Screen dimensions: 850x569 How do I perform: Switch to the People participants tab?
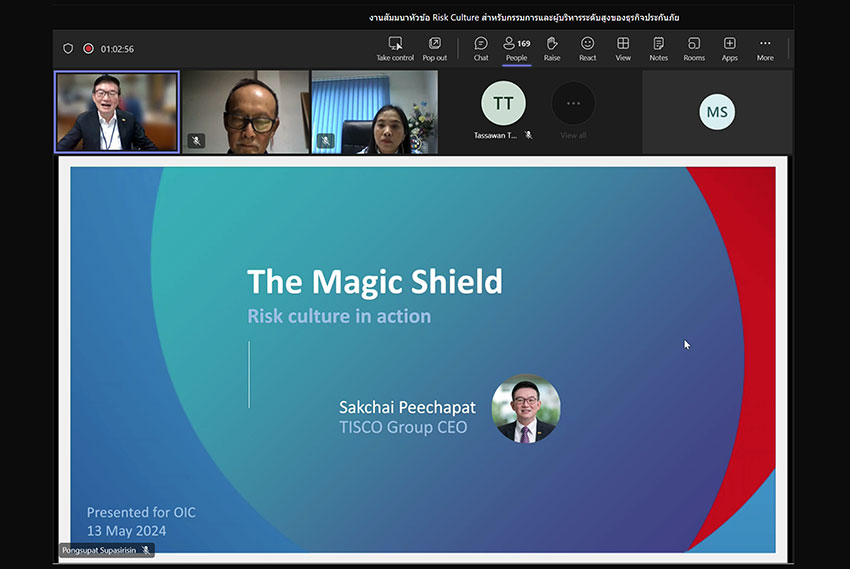(516, 48)
